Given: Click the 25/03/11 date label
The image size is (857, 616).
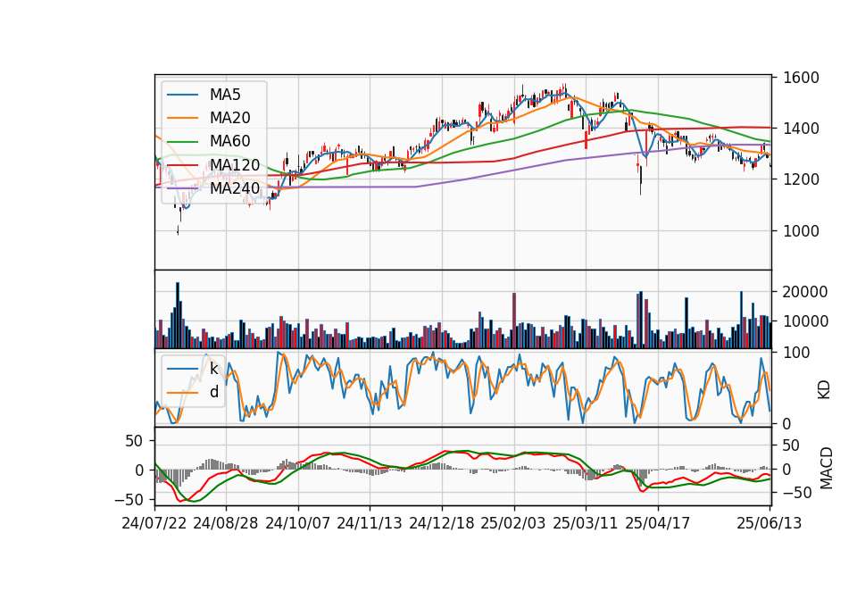Looking at the screenshot, I should [586, 523].
